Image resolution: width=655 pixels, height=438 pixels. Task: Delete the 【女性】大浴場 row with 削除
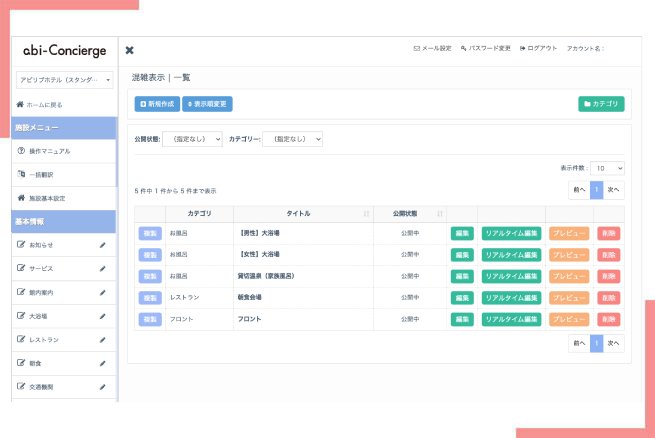[x=609, y=255]
